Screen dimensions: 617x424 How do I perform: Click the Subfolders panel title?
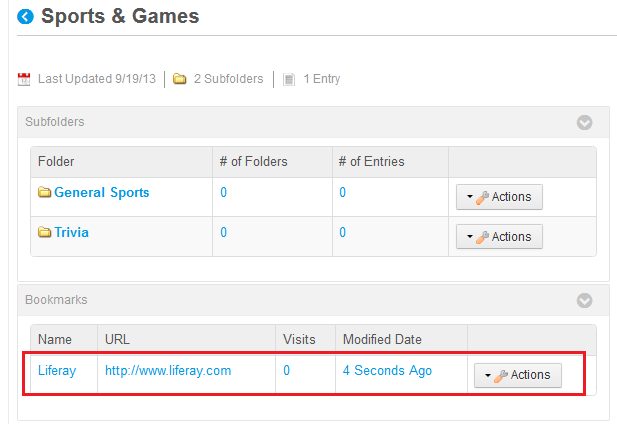55,122
